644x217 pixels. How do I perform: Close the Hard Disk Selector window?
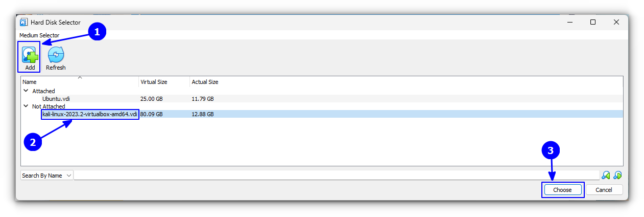(616, 22)
